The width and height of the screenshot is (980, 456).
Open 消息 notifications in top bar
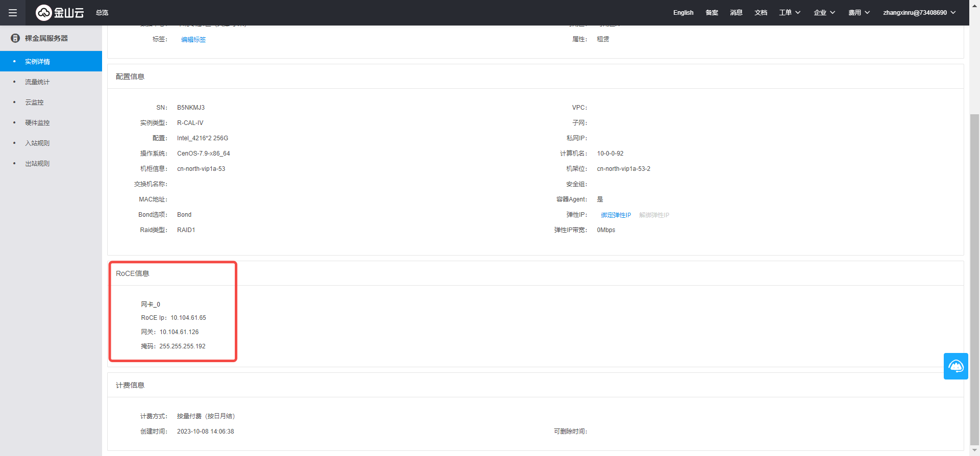point(736,13)
